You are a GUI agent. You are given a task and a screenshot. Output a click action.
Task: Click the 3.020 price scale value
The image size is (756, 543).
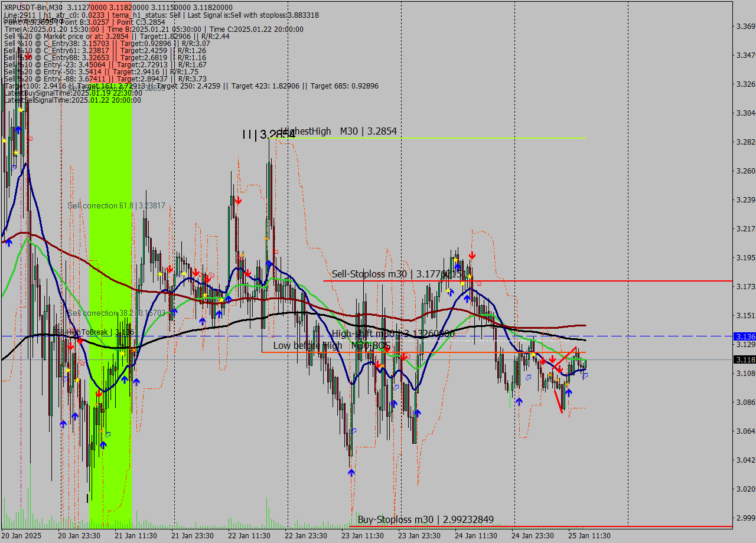(746, 489)
